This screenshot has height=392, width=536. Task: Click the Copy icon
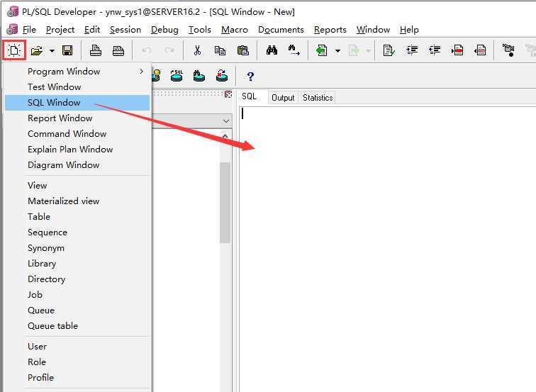point(220,50)
